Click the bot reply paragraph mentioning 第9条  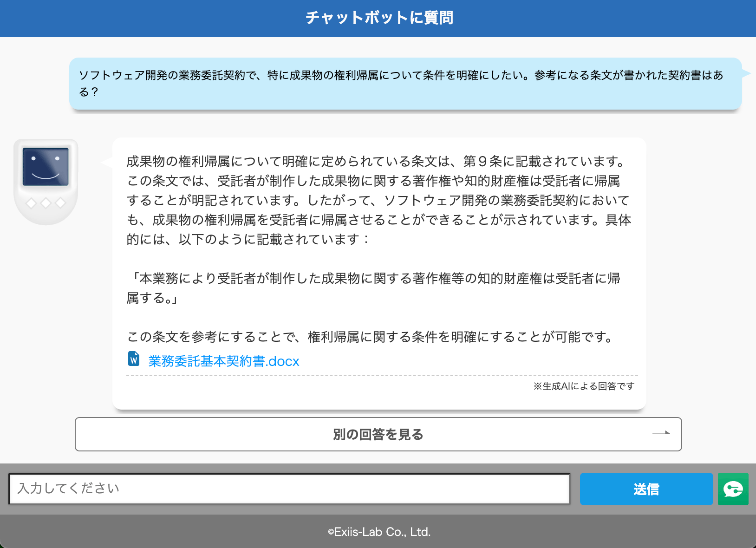(x=378, y=200)
